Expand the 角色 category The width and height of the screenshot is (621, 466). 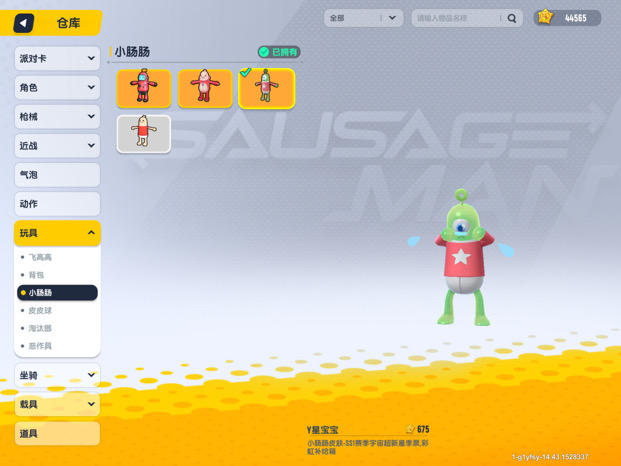pos(57,87)
